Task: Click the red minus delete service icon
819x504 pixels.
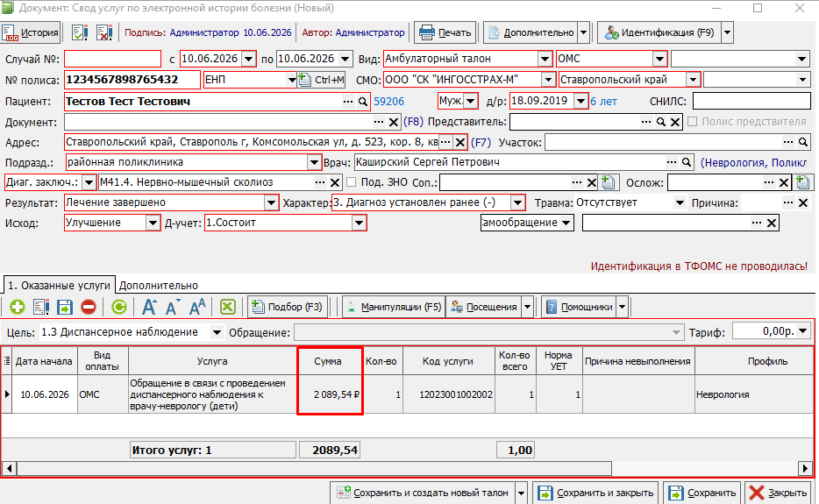Action: 89,307
